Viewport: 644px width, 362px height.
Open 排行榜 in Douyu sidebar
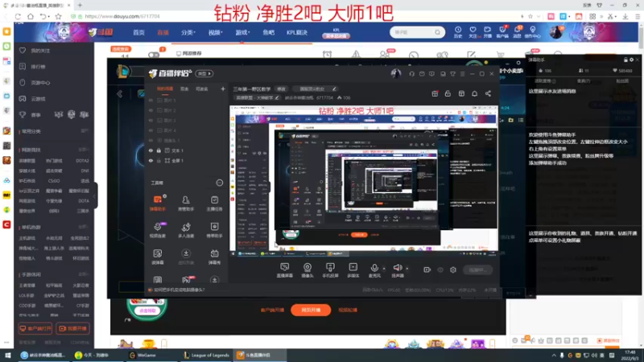point(38,67)
